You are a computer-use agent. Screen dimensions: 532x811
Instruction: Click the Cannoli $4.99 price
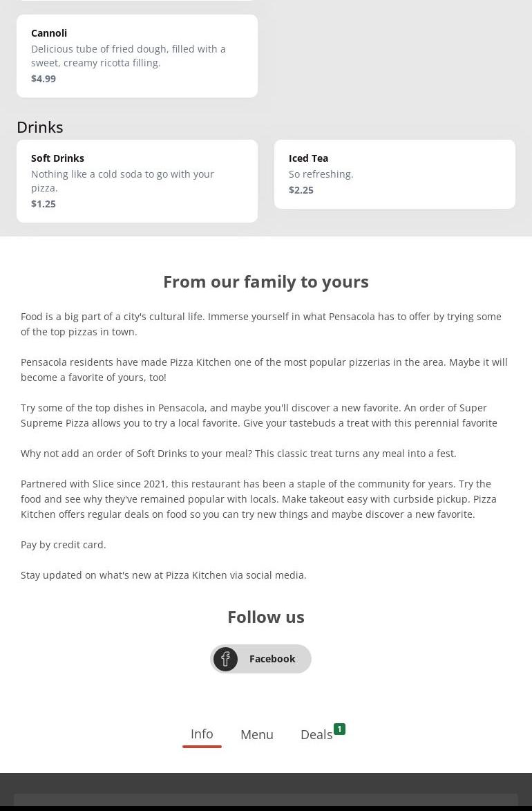tap(44, 78)
